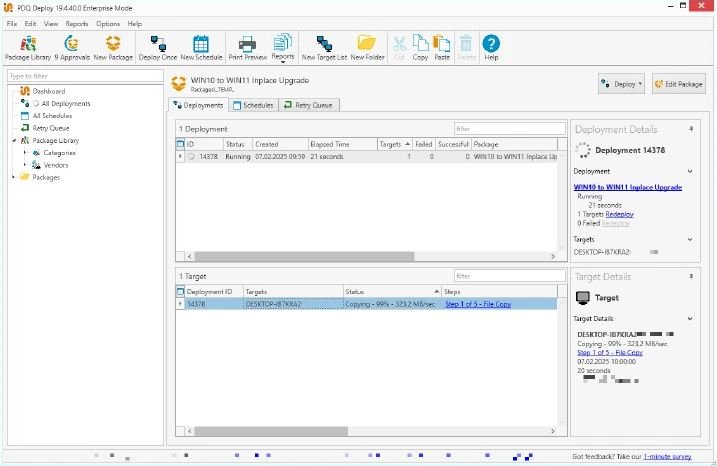Select the Packages folder tree item
The width and height of the screenshot is (717, 466).
point(46,177)
